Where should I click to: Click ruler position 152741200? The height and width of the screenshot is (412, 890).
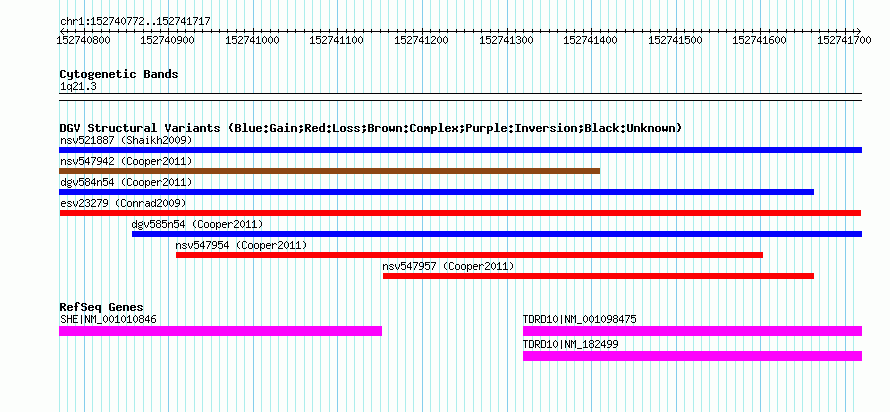[422, 40]
